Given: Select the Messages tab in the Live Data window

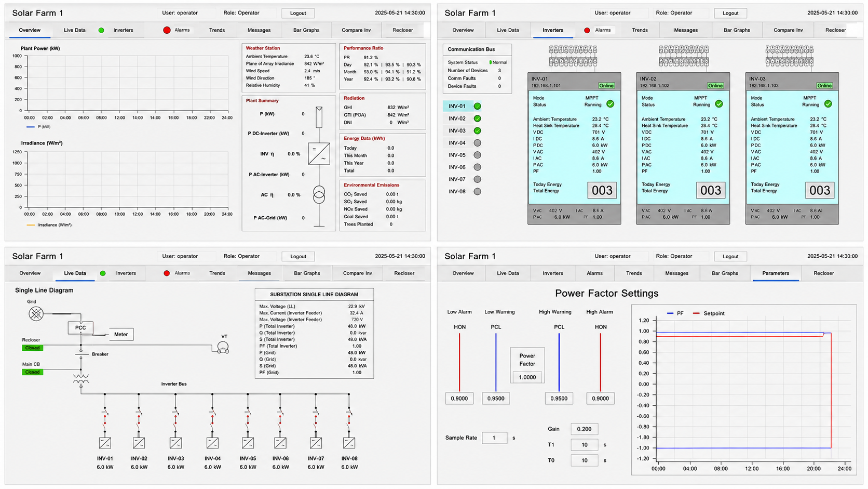Looking at the screenshot, I should point(259,273).
